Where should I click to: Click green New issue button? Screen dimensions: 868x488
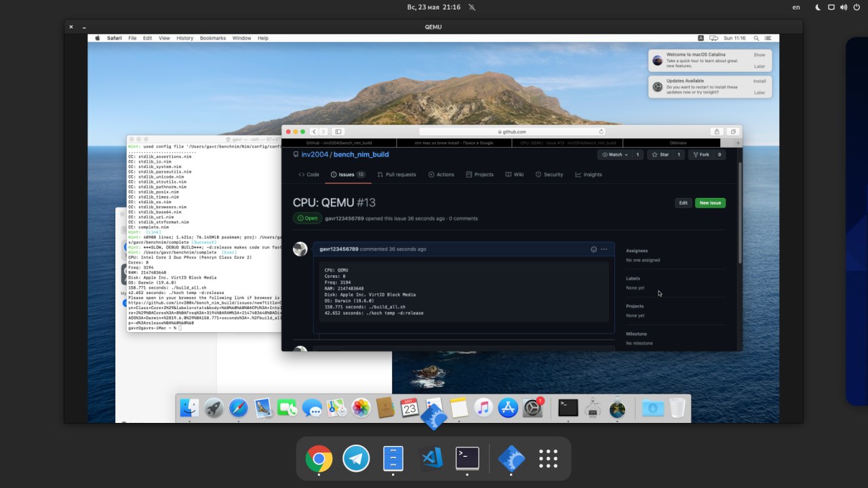point(710,203)
